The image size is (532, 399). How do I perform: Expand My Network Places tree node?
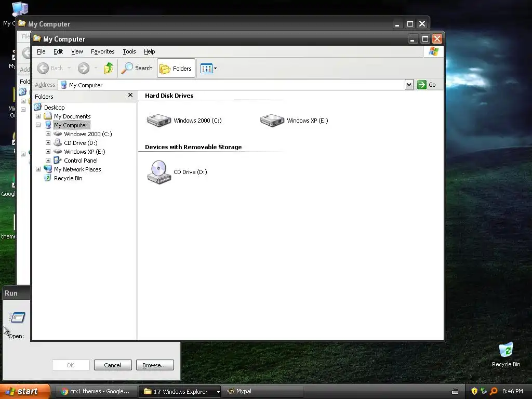pyautogui.click(x=38, y=169)
